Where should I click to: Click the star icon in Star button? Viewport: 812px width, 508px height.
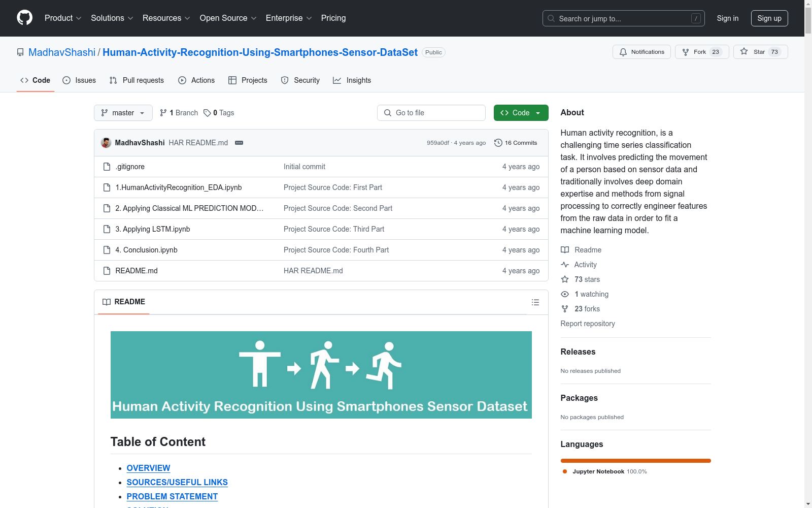(x=744, y=51)
